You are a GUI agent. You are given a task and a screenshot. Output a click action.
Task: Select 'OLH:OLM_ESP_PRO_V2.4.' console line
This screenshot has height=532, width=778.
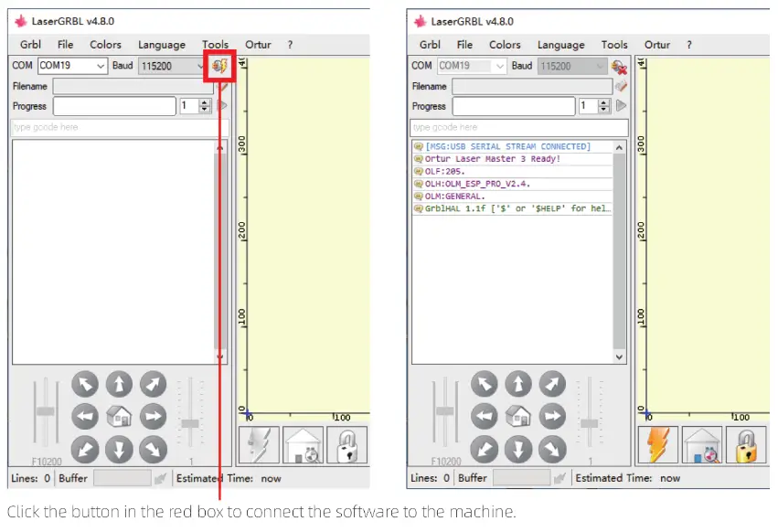tap(513, 184)
